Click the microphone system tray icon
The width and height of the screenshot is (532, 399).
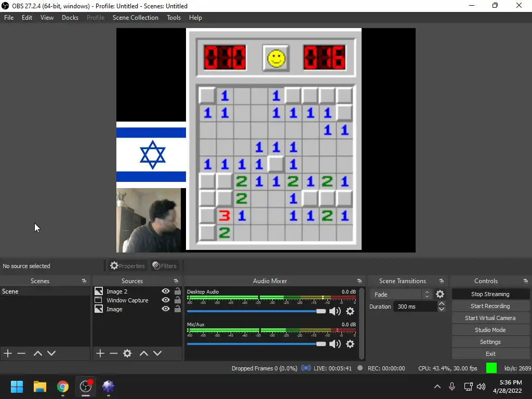tap(452, 387)
